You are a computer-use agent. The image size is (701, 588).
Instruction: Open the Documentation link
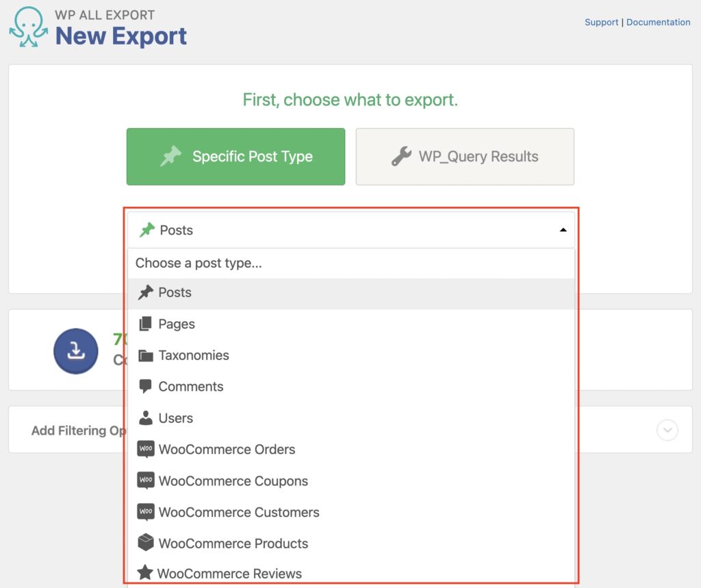pos(659,22)
